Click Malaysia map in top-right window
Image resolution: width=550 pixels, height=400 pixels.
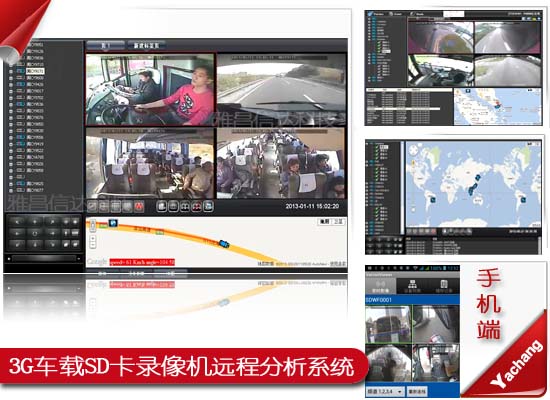coord(498,106)
